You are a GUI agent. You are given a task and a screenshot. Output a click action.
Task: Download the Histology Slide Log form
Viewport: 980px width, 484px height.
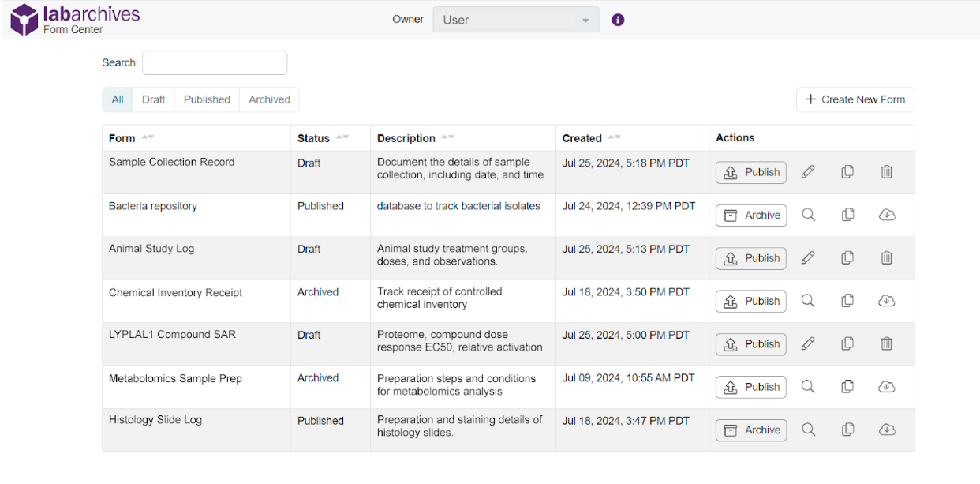click(887, 430)
